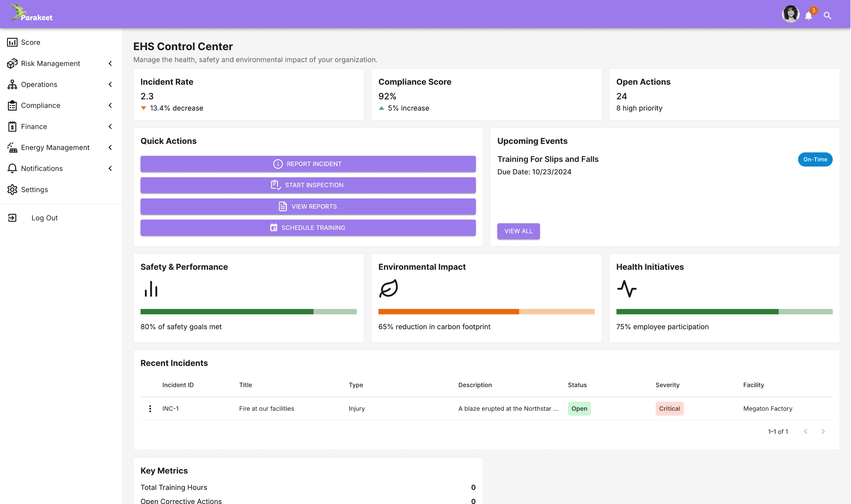
Task: Click the Energy Management solar icon
Action: (12, 147)
